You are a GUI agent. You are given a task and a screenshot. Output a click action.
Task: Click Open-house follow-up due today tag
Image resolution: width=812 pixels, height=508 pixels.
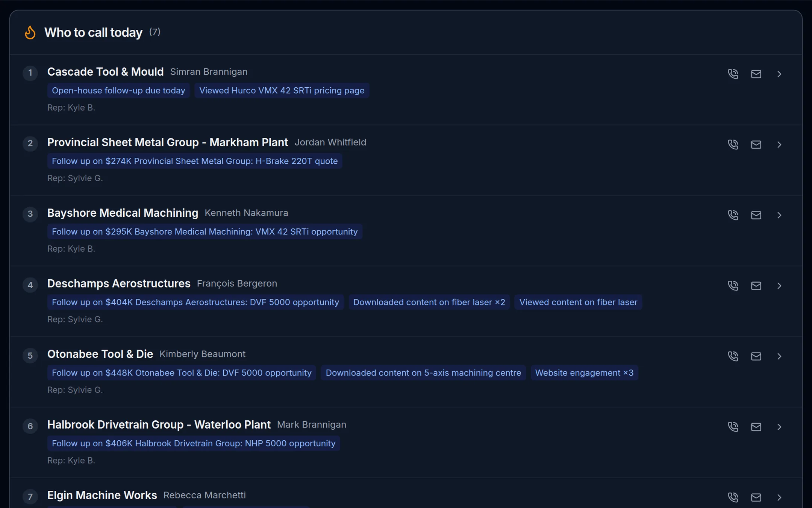pos(118,90)
